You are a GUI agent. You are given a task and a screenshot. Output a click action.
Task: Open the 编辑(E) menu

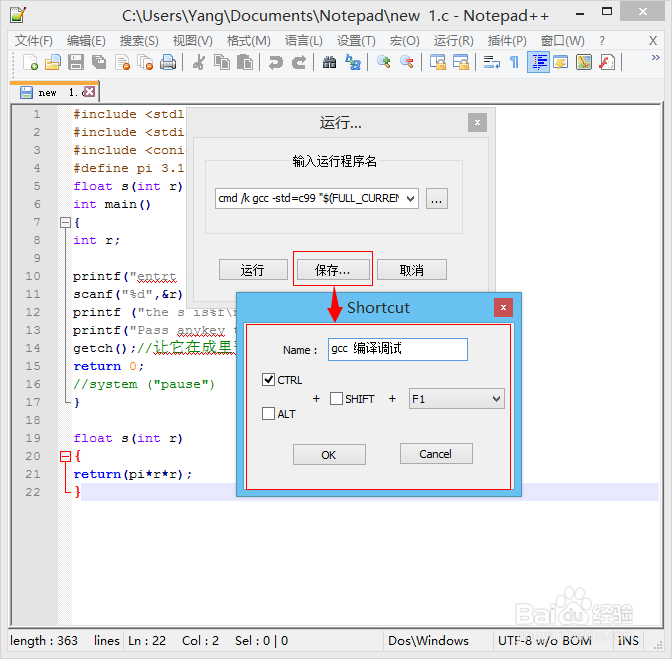(x=86, y=41)
